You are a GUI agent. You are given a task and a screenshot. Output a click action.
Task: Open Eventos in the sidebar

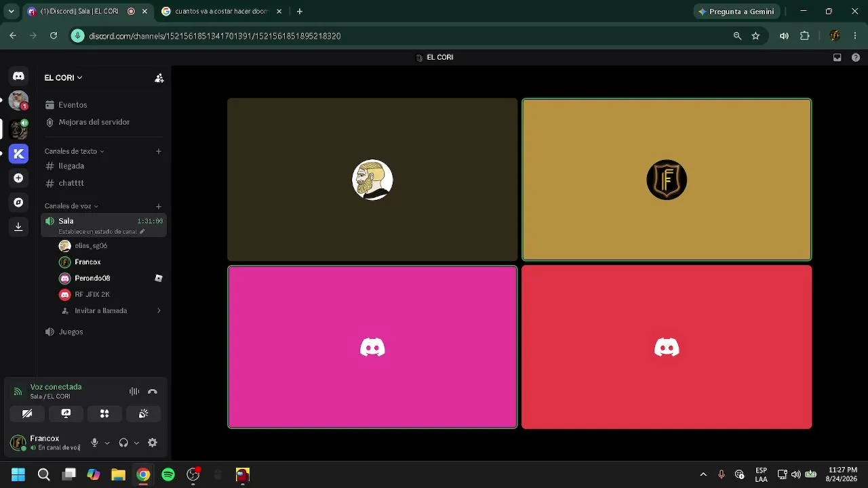click(104, 105)
